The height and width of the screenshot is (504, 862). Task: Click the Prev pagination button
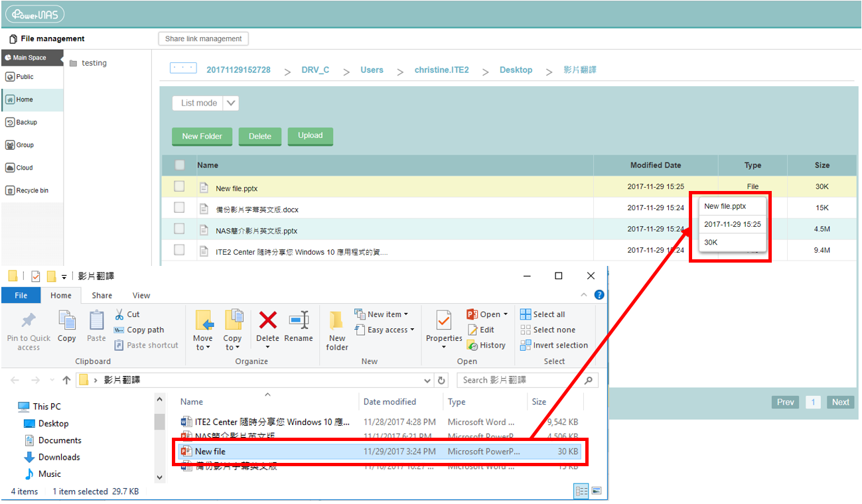click(786, 402)
